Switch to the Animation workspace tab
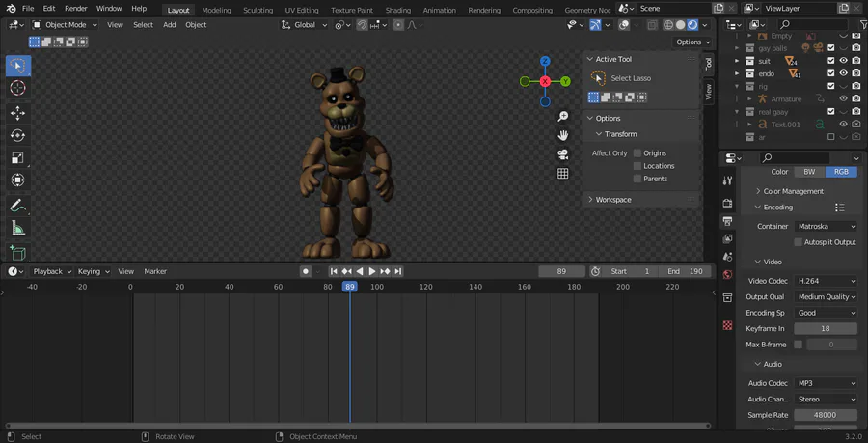Viewport: 868px width, 443px height. pos(439,10)
